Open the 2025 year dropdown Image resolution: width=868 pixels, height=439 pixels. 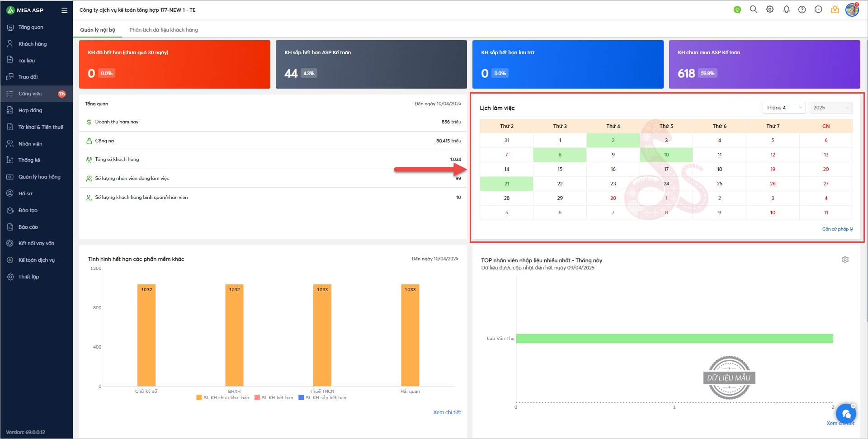831,108
